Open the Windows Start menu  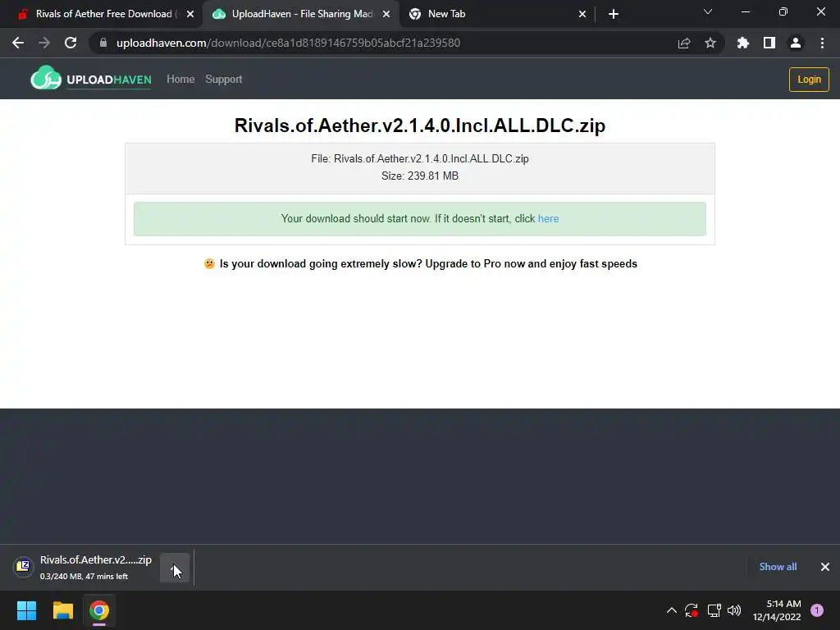pyautogui.click(x=26, y=610)
